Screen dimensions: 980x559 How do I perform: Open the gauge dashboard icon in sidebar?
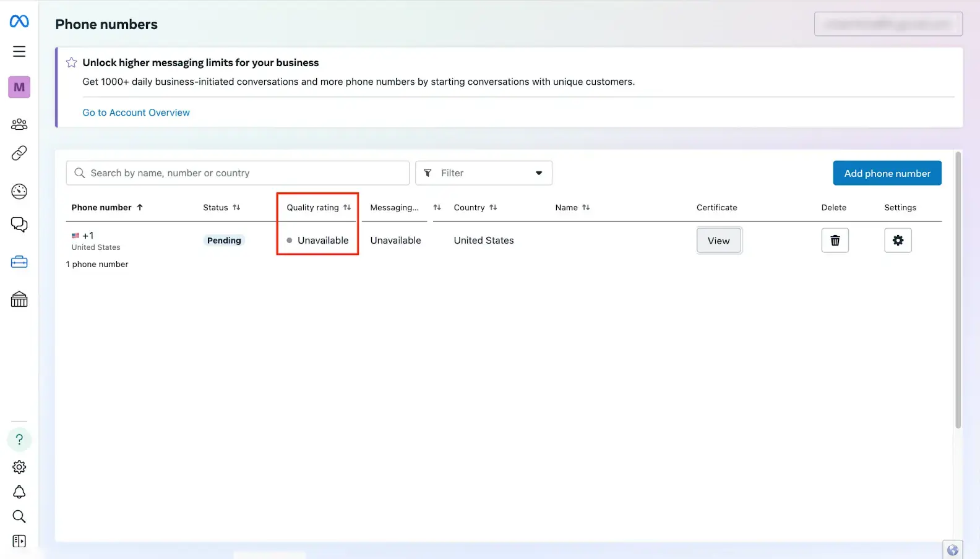click(x=19, y=192)
